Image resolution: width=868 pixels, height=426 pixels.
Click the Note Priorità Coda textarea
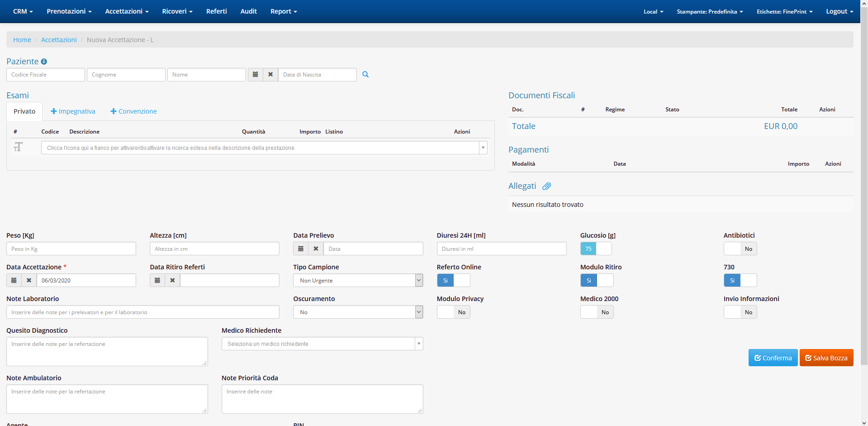pos(323,399)
